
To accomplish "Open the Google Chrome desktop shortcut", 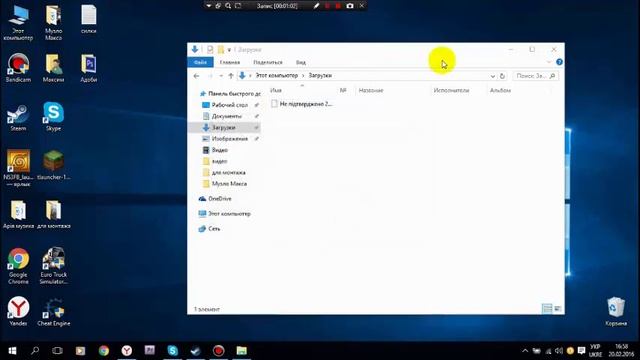I will [x=18, y=267].
